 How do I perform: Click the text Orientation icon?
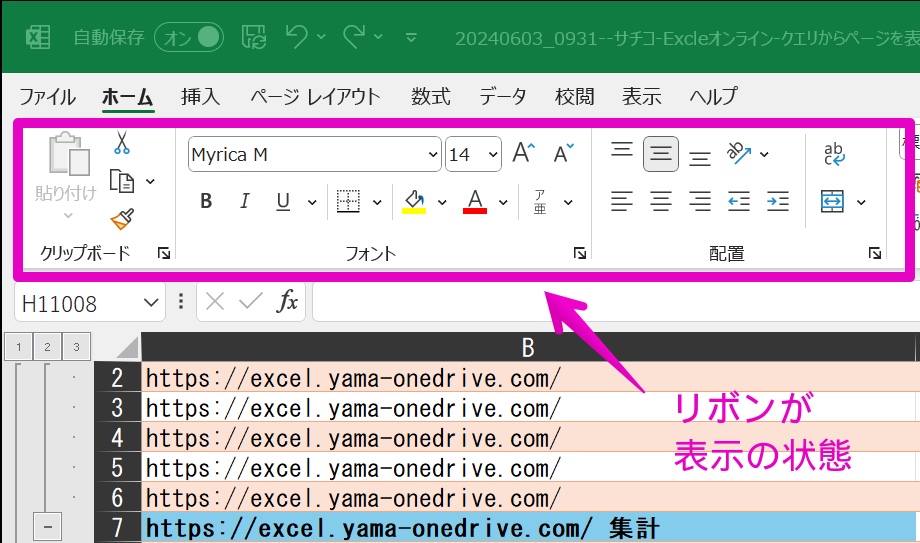[x=738, y=153]
